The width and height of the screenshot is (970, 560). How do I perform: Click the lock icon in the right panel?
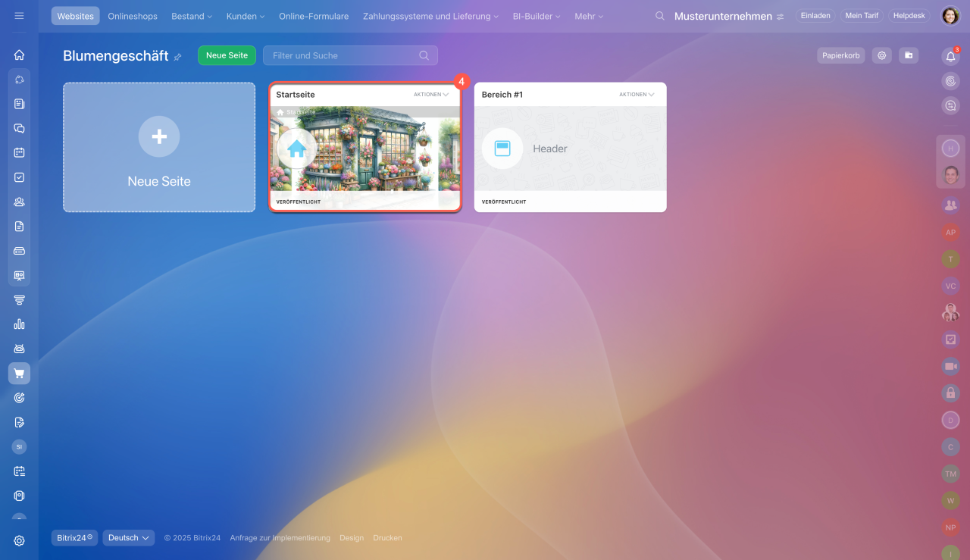[x=950, y=393]
